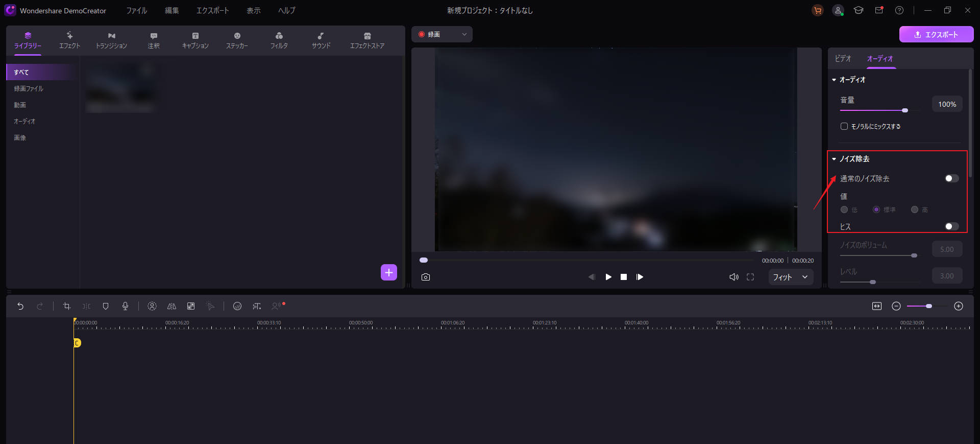Open the 表示 menu

[254, 11]
